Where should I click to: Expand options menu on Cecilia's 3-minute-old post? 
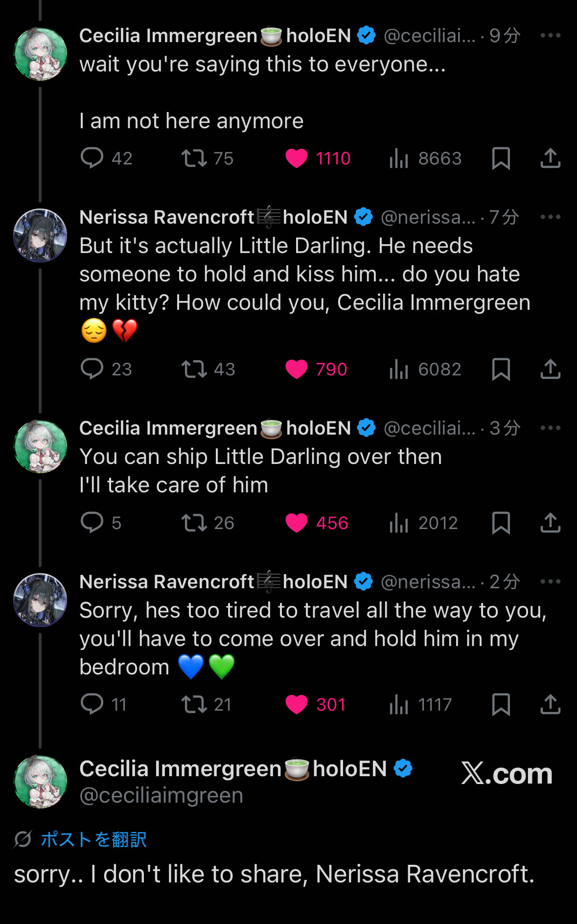click(550, 428)
